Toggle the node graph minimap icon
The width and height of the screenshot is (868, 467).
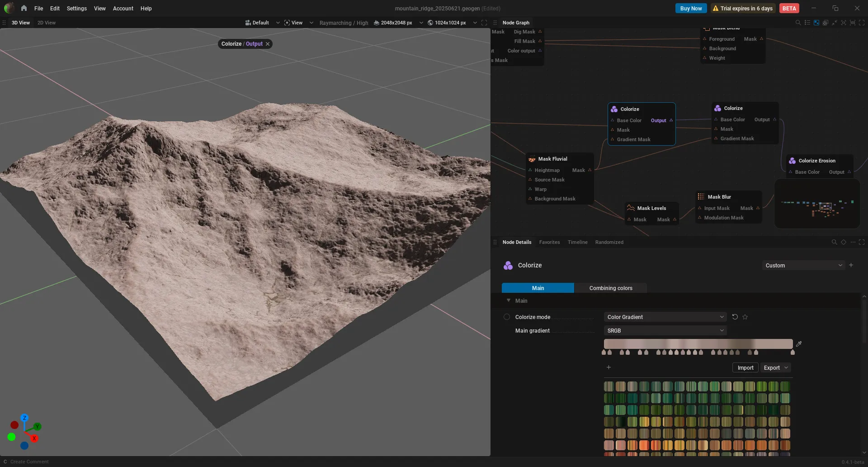click(x=816, y=23)
